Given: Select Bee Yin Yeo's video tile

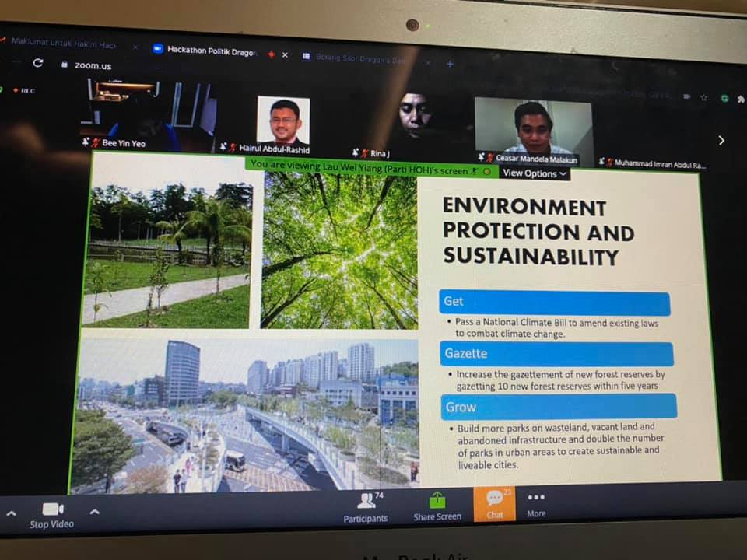Looking at the screenshot, I should (x=149, y=114).
